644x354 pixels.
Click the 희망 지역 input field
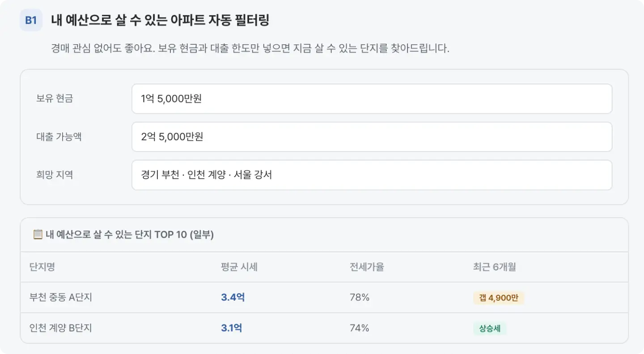click(x=372, y=175)
